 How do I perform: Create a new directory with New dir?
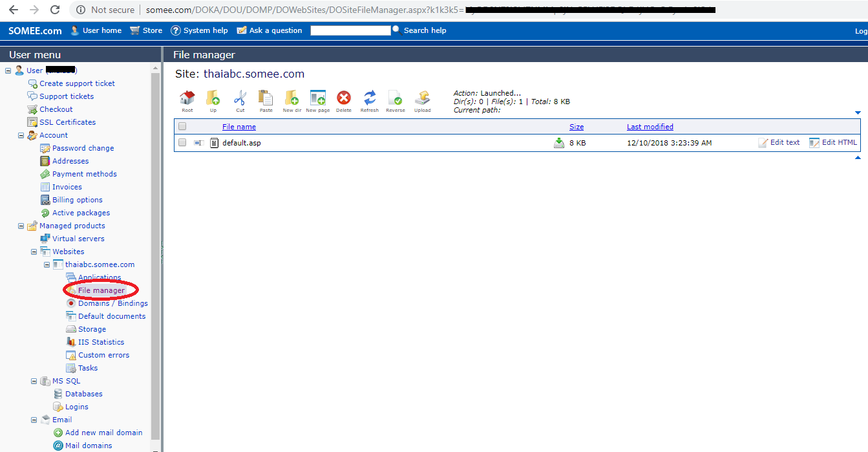point(291,98)
